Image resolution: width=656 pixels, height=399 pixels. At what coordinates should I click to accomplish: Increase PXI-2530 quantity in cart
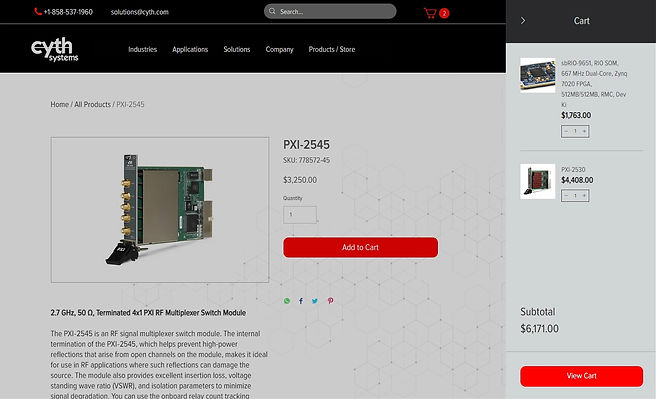(584, 195)
